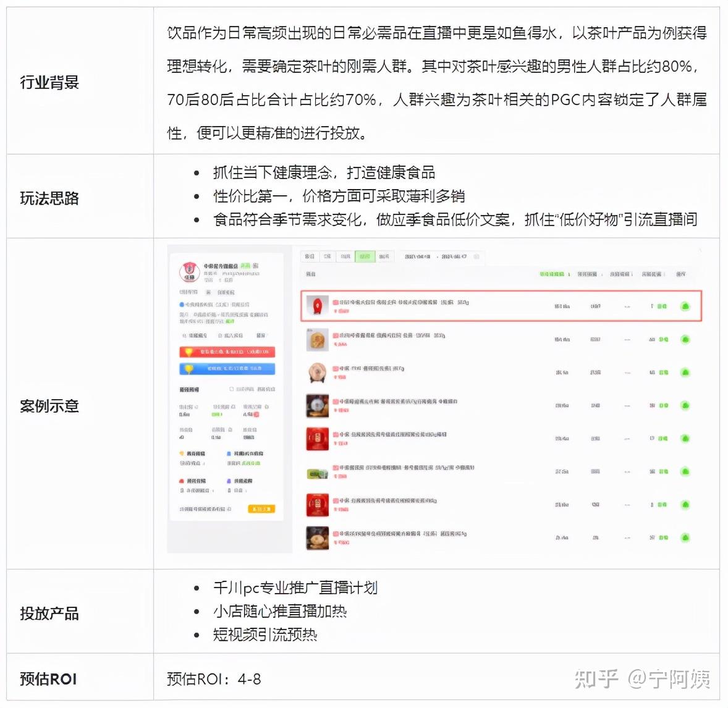The image size is (728, 708).
Task: Open the green package product thumbnail
Action: (x=318, y=473)
